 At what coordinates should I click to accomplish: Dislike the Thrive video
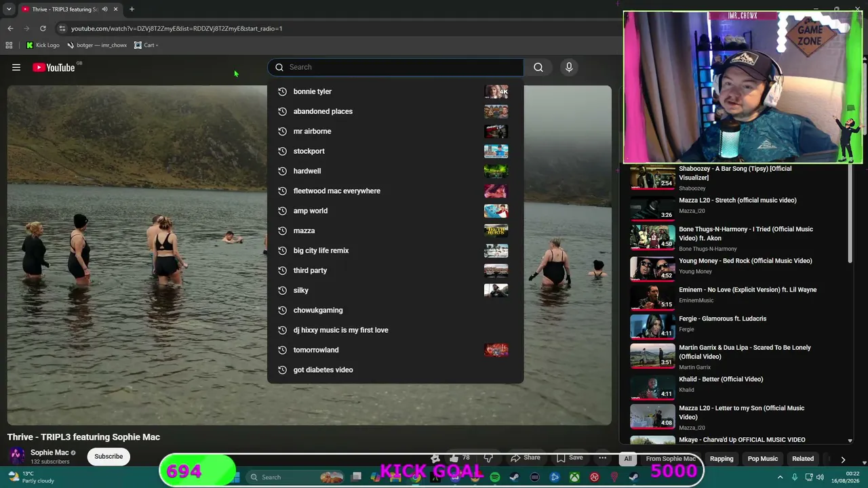click(488, 458)
